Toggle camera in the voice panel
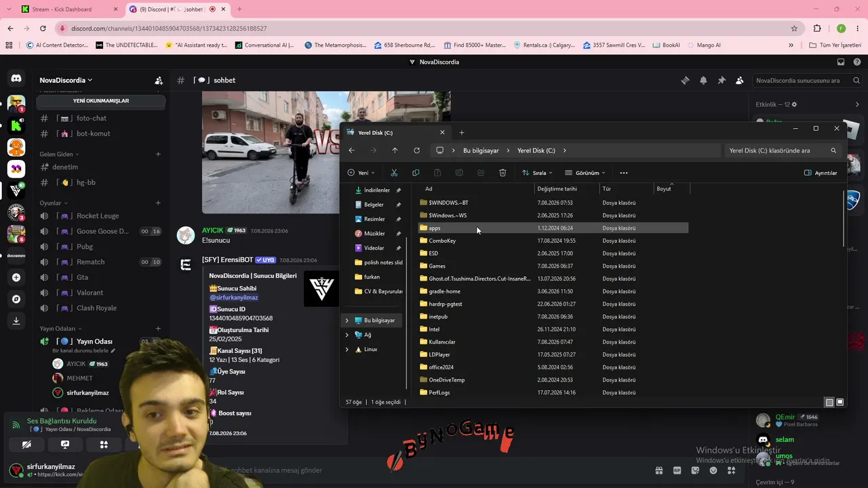This screenshot has width=868, height=488. point(26,445)
